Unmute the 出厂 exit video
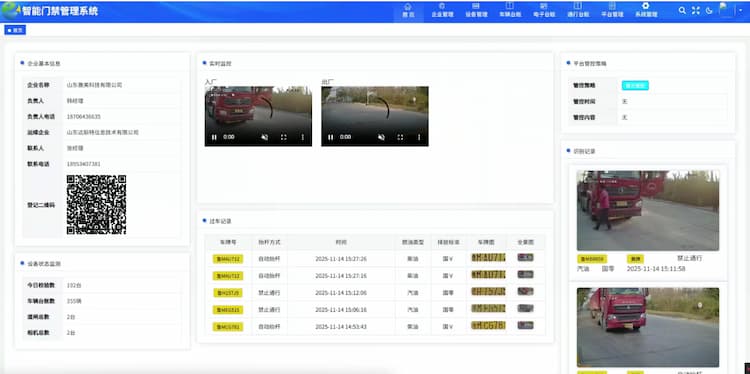Image resolution: width=750 pixels, height=374 pixels. 381,137
